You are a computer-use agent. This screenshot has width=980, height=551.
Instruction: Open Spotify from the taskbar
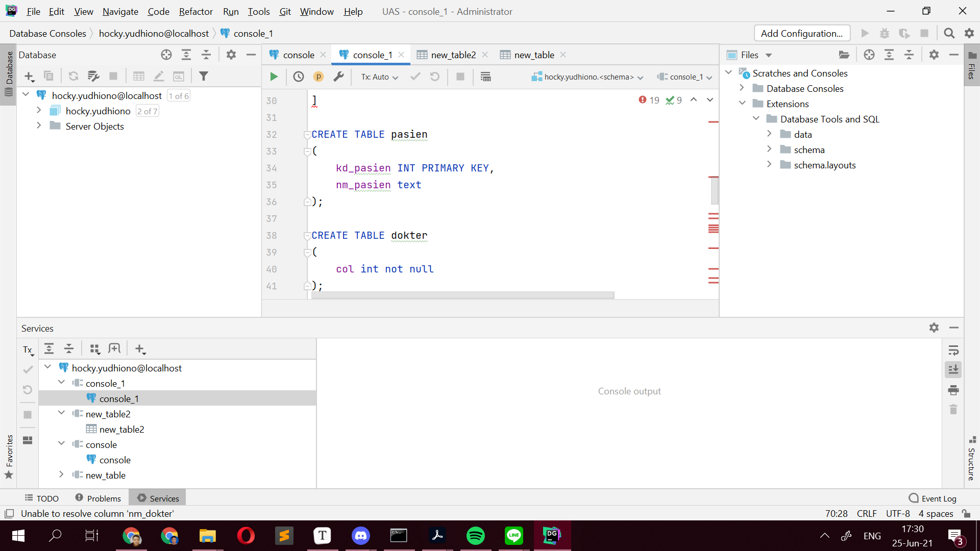(475, 536)
